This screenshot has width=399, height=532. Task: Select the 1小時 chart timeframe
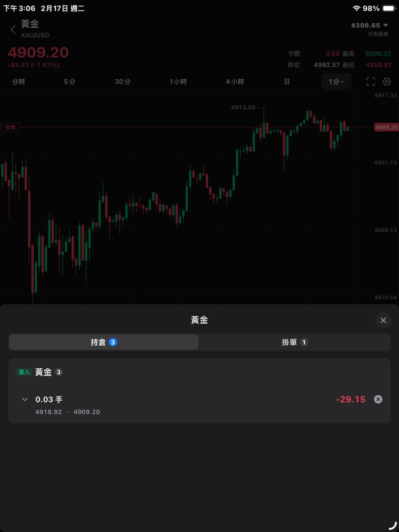click(178, 82)
